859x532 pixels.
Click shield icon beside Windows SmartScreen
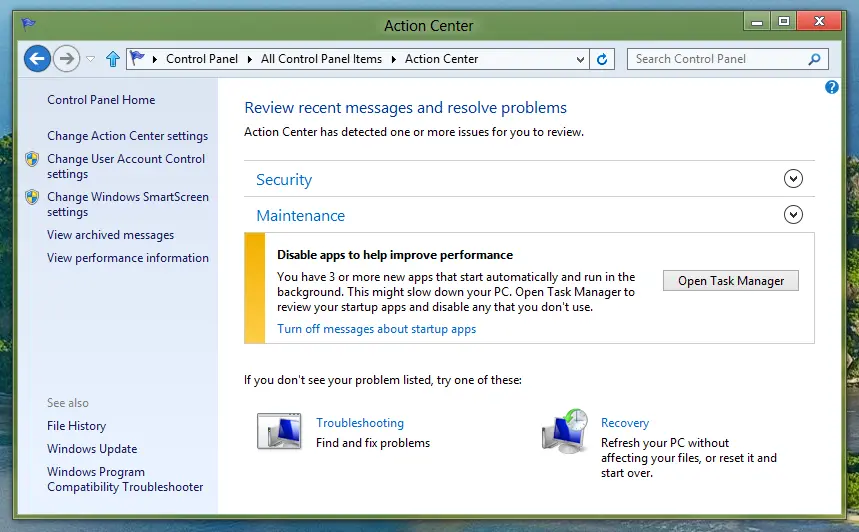[x=32, y=197]
